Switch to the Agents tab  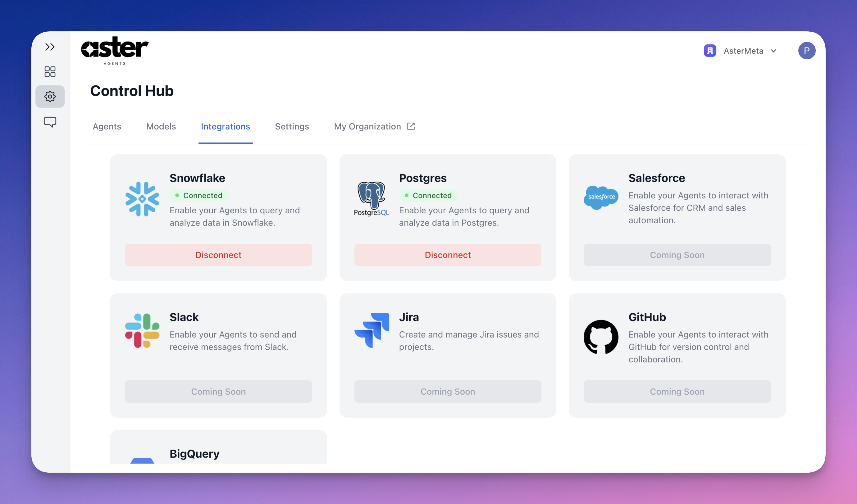(107, 126)
